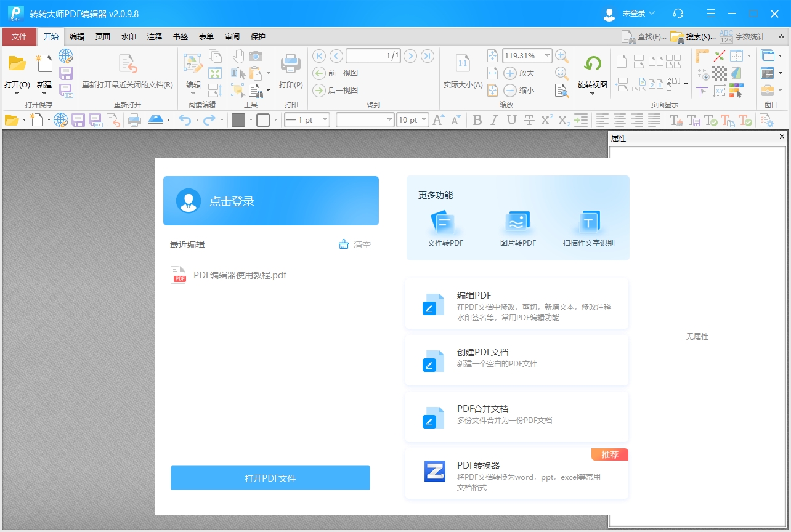
Task: Toggle italic formatting
Action: (x=494, y=120)
